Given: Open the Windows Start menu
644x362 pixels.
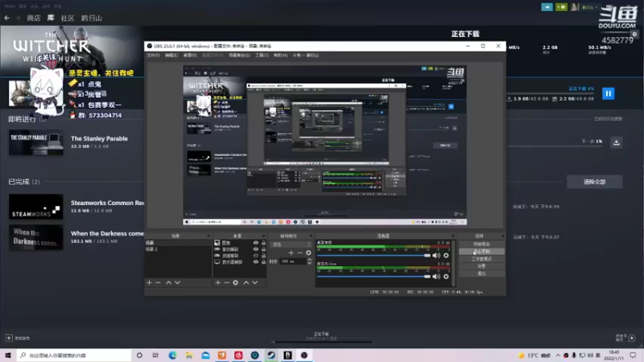Looking at the screenshot, I should [x=8, y=355].
